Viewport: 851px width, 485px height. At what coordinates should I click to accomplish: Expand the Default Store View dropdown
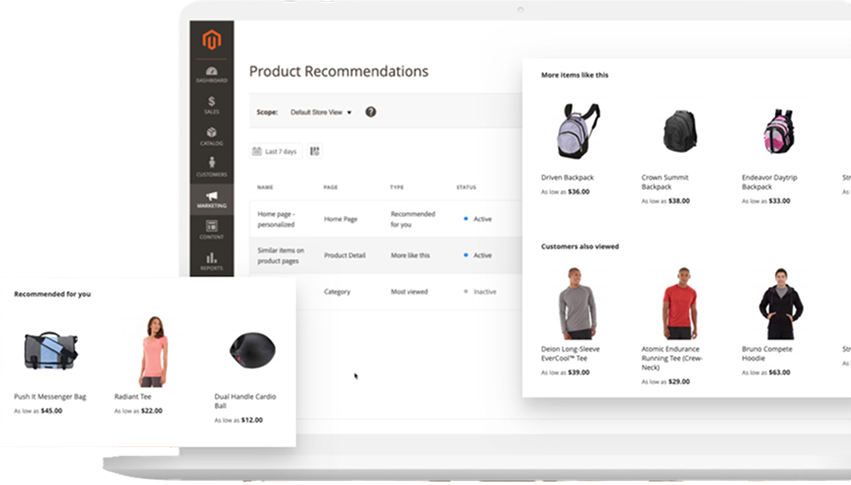pos(321,112)
